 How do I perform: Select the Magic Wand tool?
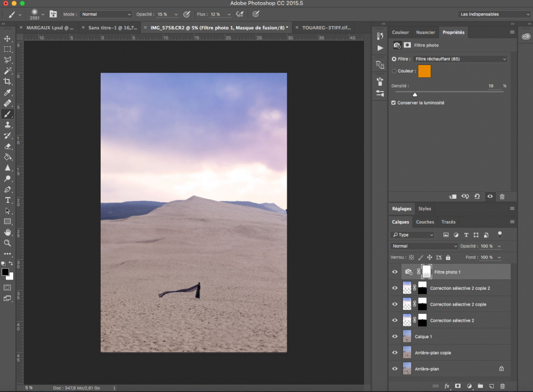(7, 71)
